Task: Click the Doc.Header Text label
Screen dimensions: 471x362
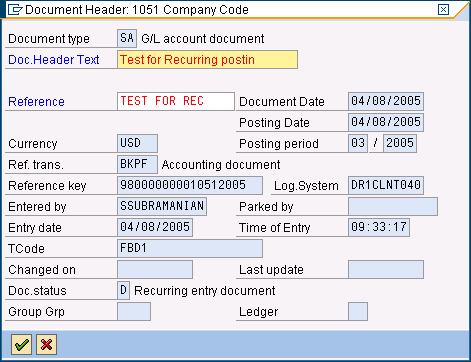Action: point(54,60)
